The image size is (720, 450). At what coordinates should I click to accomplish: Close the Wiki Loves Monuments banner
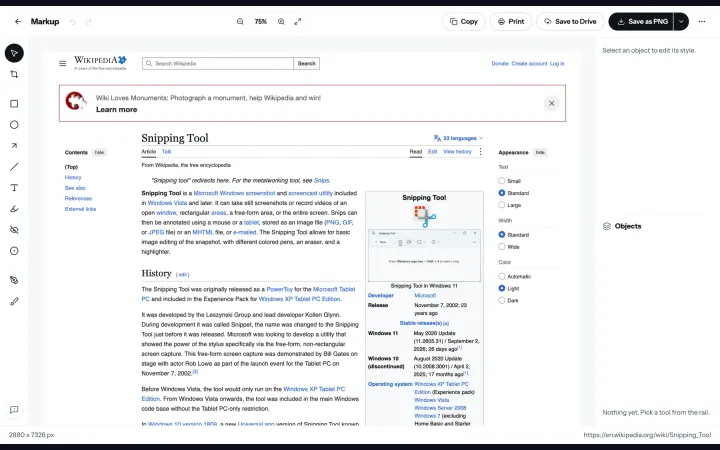pos(551,103)
